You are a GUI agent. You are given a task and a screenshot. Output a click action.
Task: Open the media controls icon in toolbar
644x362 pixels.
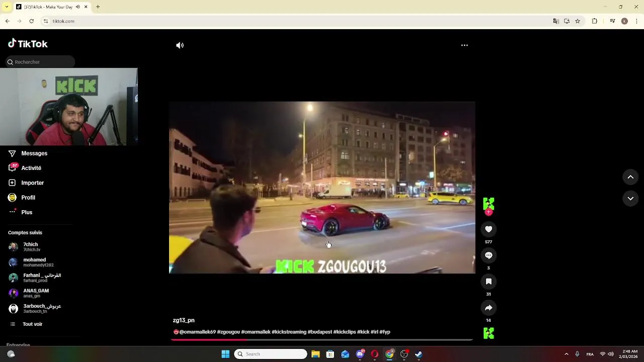(x=612, y=21)
